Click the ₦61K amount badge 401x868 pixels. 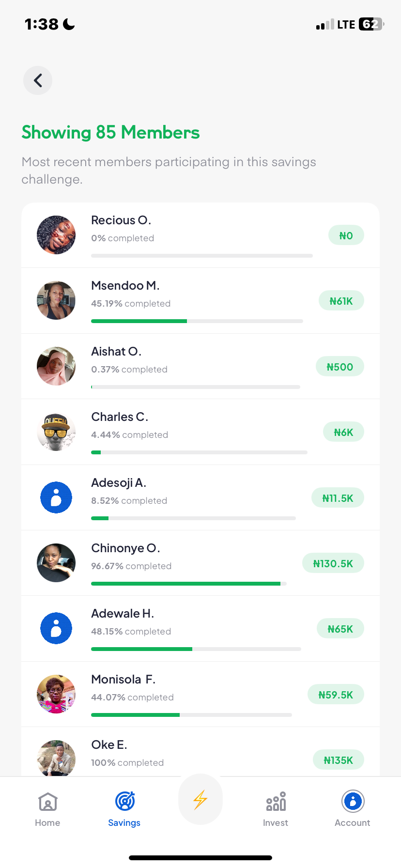[x=341, y=301]
